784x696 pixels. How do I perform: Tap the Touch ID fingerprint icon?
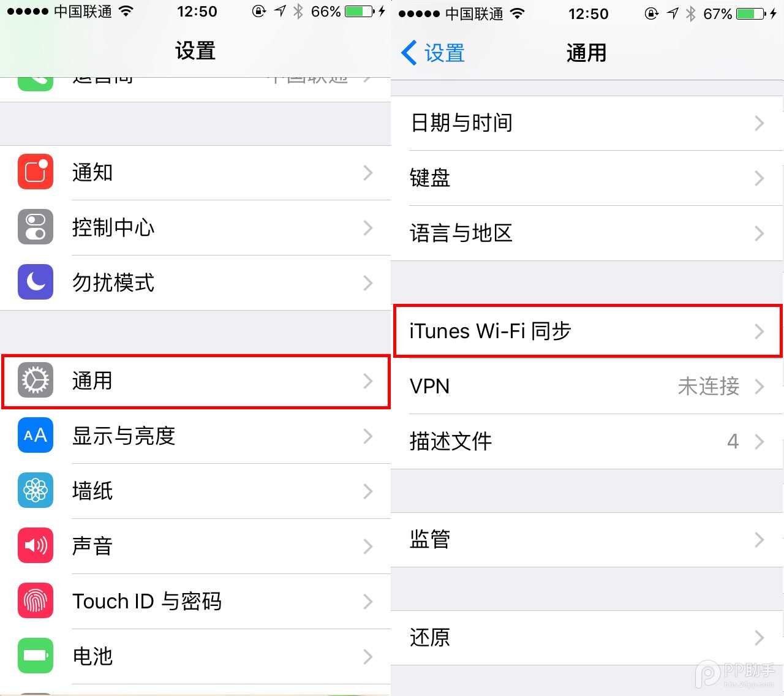tap(36, 601)
